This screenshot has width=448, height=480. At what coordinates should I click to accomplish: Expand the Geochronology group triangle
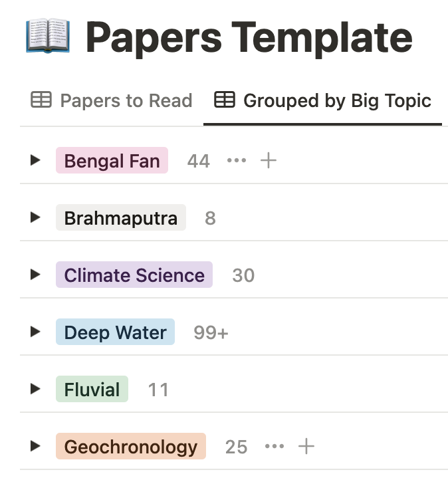point(35,446)
